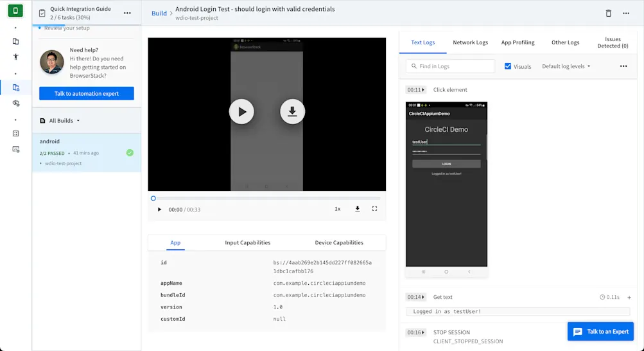The height and width of the screenshot is (351, 644).
Task: Open the session header more options menu
Action: (626, 13)
